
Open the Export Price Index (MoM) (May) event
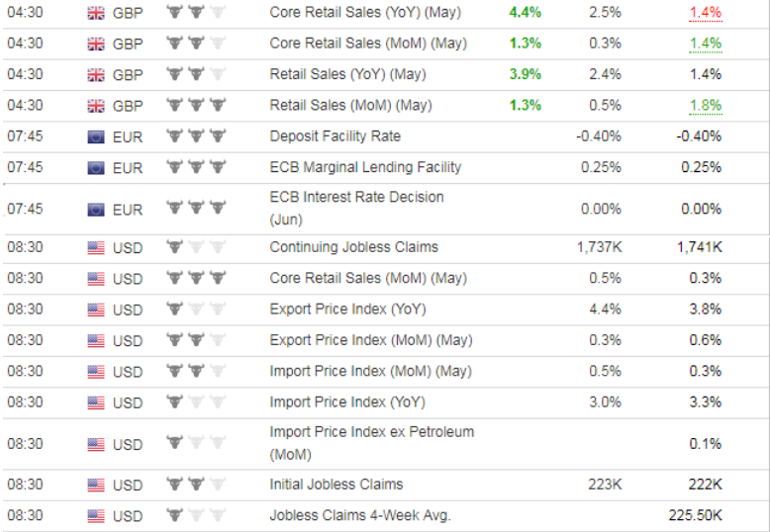pos(371,340)
